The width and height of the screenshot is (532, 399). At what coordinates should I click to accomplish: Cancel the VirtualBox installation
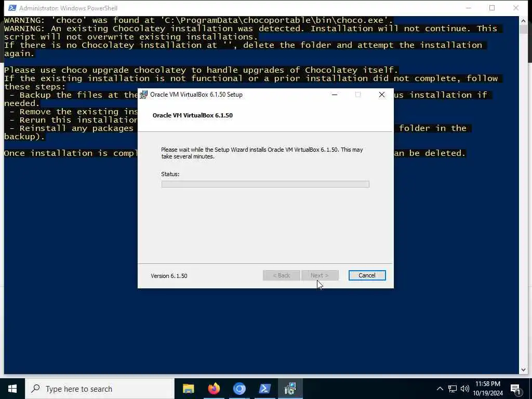(367, 275)
